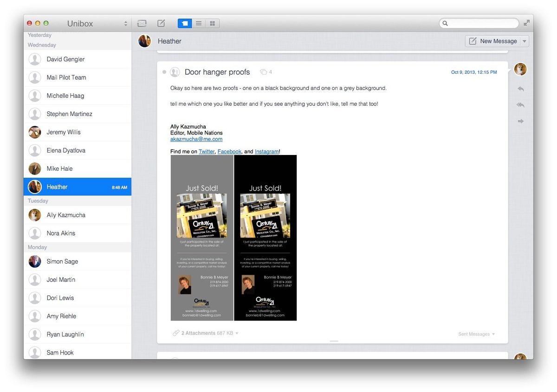This screenshot has height=392, width=557.
Task: Switch to list view
Action: click(198, 23)
